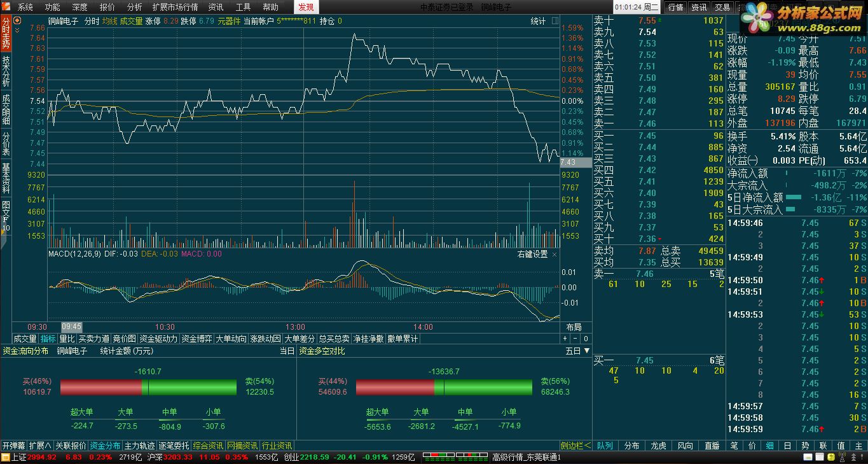Select the 细 tab under trade list
The width and height of the screenshot is (868, 464).
pyautogui.click(x=769, y=446)
